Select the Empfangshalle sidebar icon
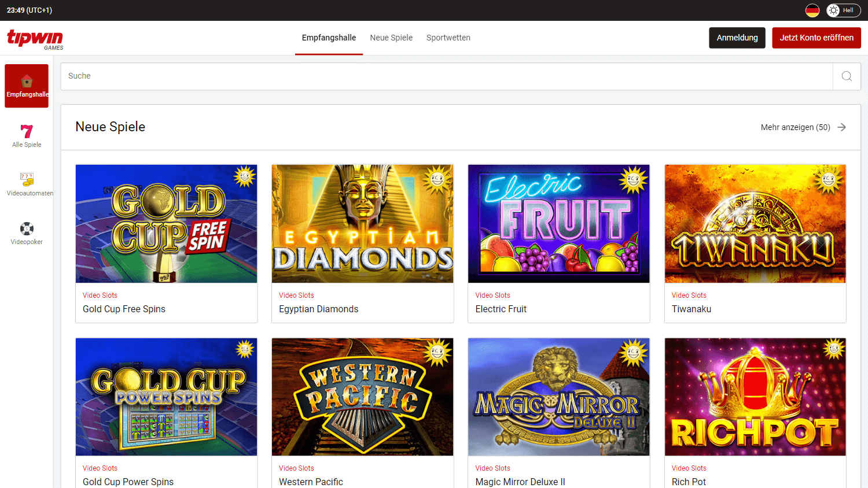Viewport: 868px width, 488px height. click(x=27, y=86)
